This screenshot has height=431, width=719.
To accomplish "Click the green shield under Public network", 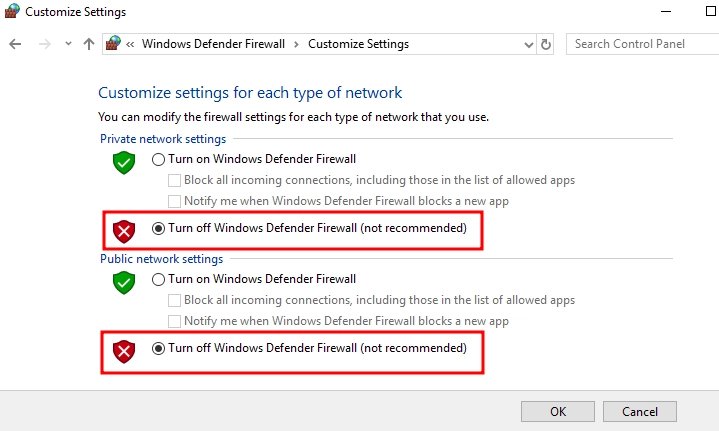I will [x=123, y=282].
